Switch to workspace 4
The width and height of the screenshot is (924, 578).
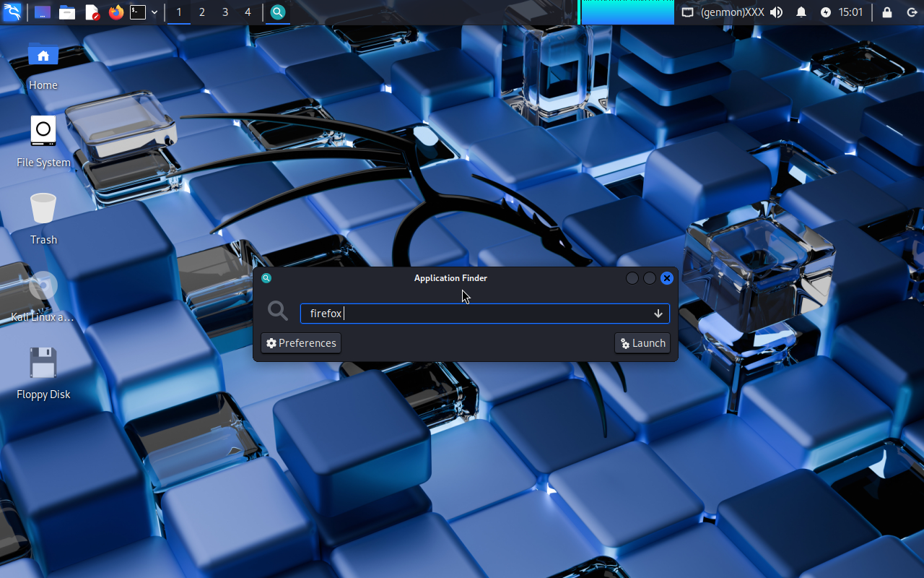pyautogui.click(x=248, y=12)
